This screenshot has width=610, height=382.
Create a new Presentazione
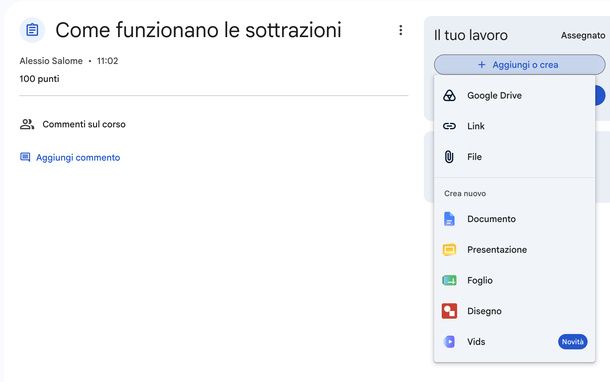(514, 249)
